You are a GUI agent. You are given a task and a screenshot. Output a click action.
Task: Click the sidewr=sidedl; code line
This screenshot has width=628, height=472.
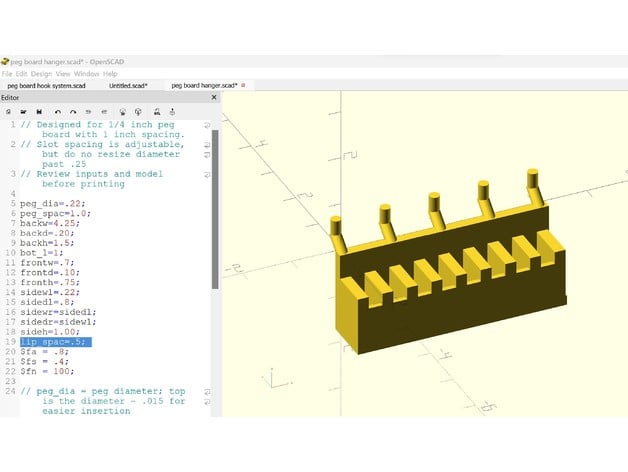click(x=58, y=312)
